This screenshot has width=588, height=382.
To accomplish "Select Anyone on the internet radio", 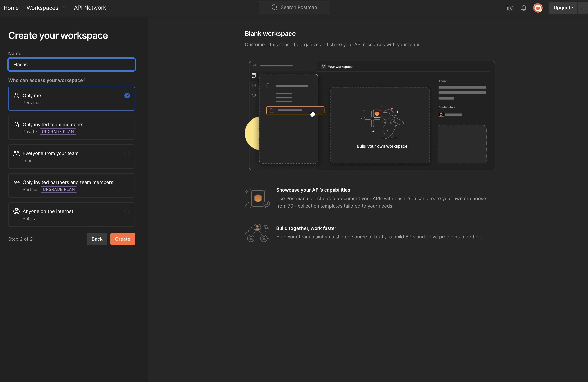I will pos(127,211).
